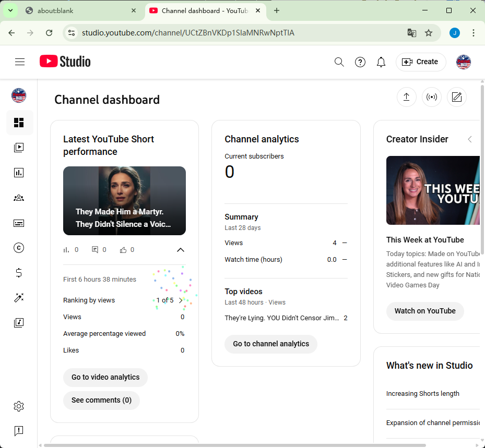Open the Copyright sidebar icon
485x448 pixels.
[x=19, y=248]
